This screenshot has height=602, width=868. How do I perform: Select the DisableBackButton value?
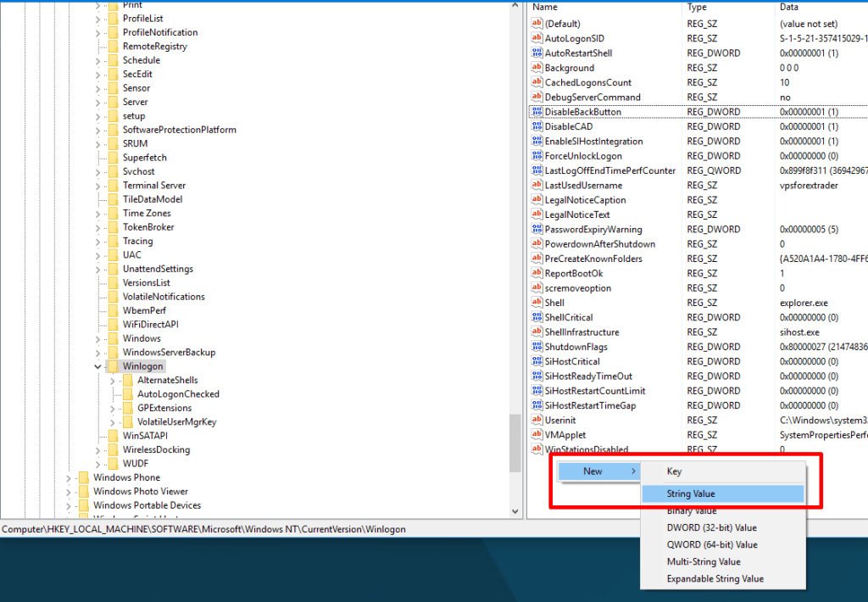click(x=583, y=112)
